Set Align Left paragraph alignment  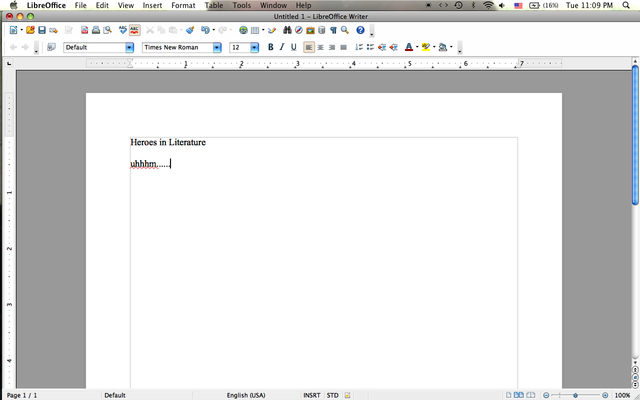tap(309, 47)
